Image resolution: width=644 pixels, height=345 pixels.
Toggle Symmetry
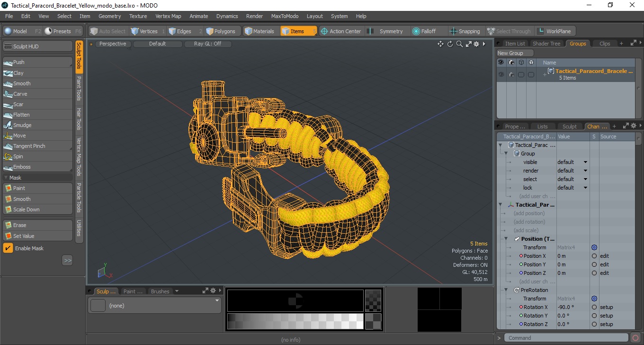tap(387, 31)
